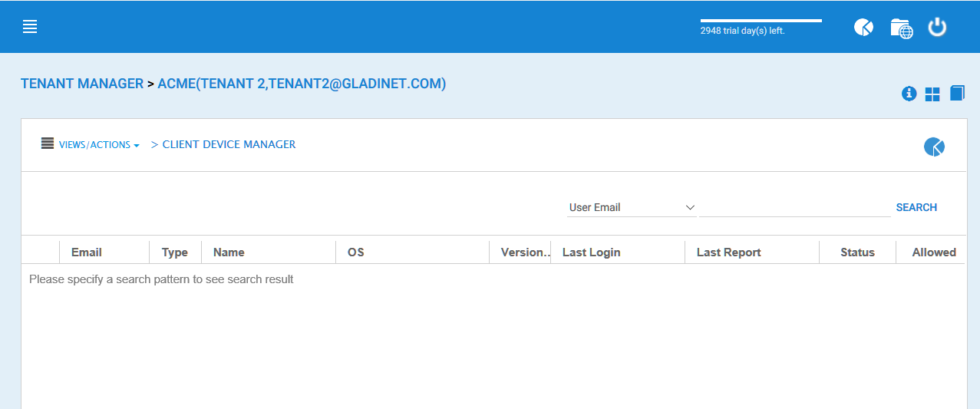This screenshot has width=980, height=409.
Task: Click the blue info circle icon
Action: click(909, 94)
